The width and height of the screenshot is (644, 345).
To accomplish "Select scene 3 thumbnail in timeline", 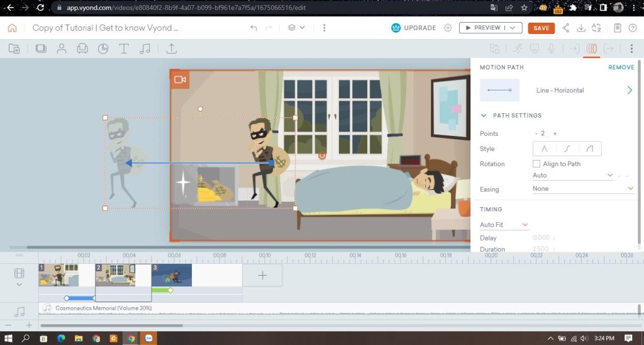I will tap(172, 275).
